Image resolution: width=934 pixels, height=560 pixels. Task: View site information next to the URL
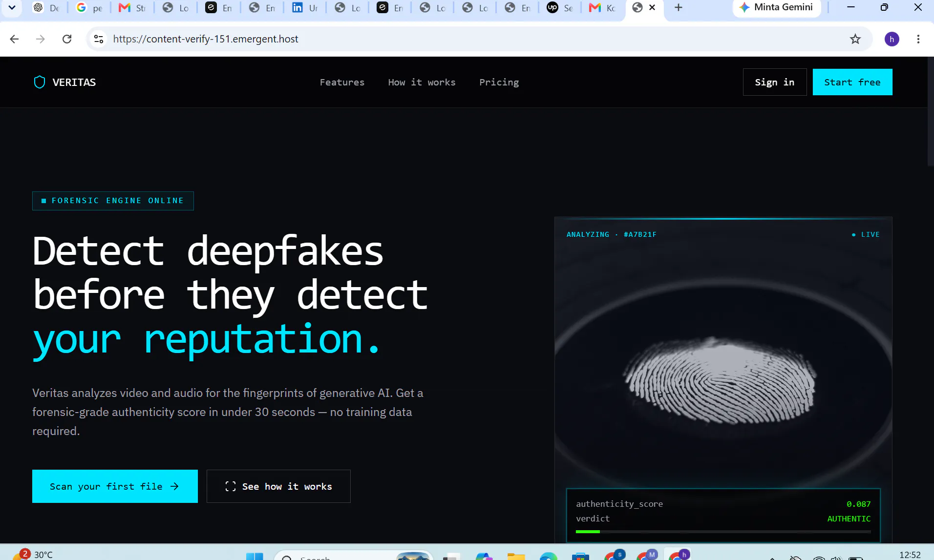point(99,39)
